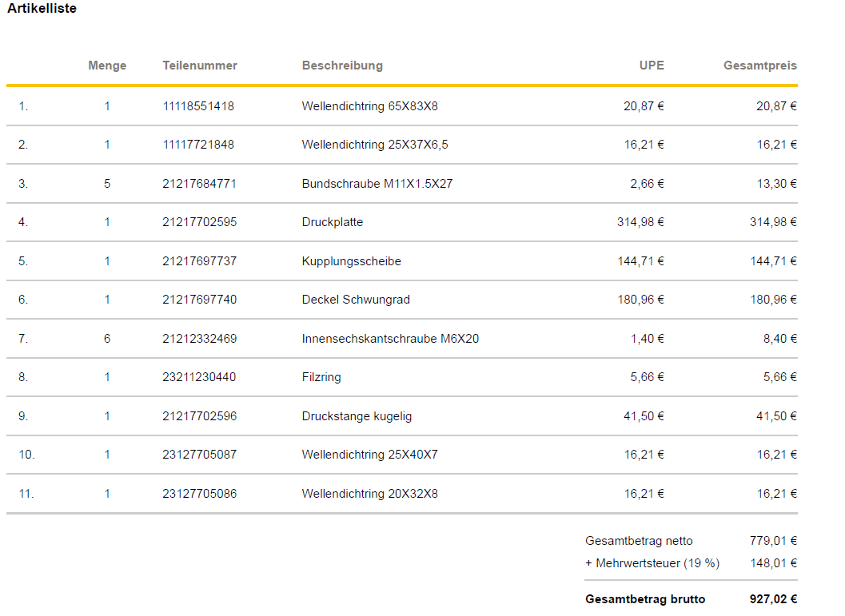Viewport: 845px width, 616px height.
Task: Click part number 23127705087
Action: tap(200, 455)
